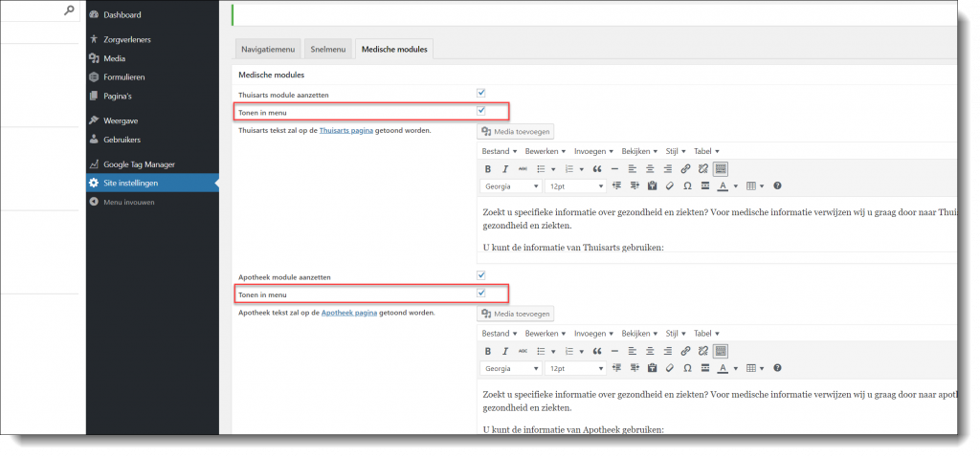The width and height of the screenshot is (980, 457).
Task: Expand numbered list style arrow in the Apotheek editor
Action: click(581, 351)
